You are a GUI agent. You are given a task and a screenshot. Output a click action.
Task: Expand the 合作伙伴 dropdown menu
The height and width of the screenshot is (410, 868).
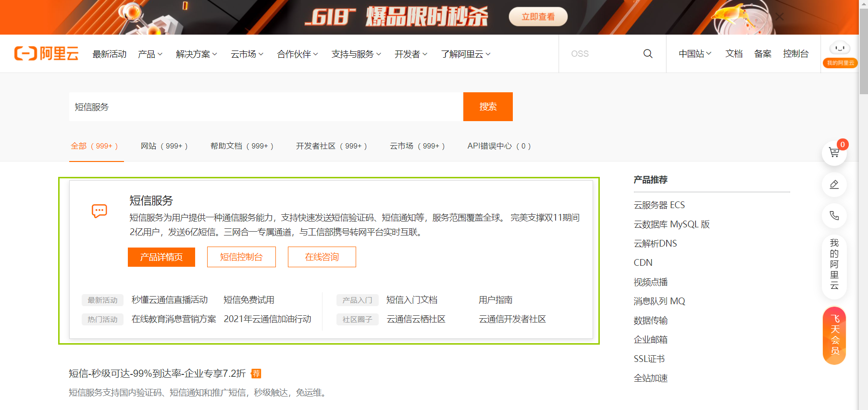[298, 54]
